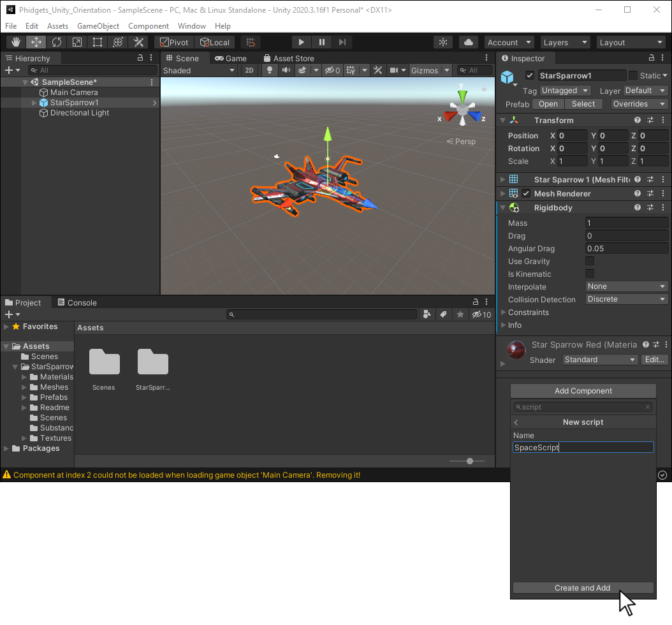Click the auto-generate lighting status icon
Image resolution: width=672 pixels, height=625 pixels.
662,475
